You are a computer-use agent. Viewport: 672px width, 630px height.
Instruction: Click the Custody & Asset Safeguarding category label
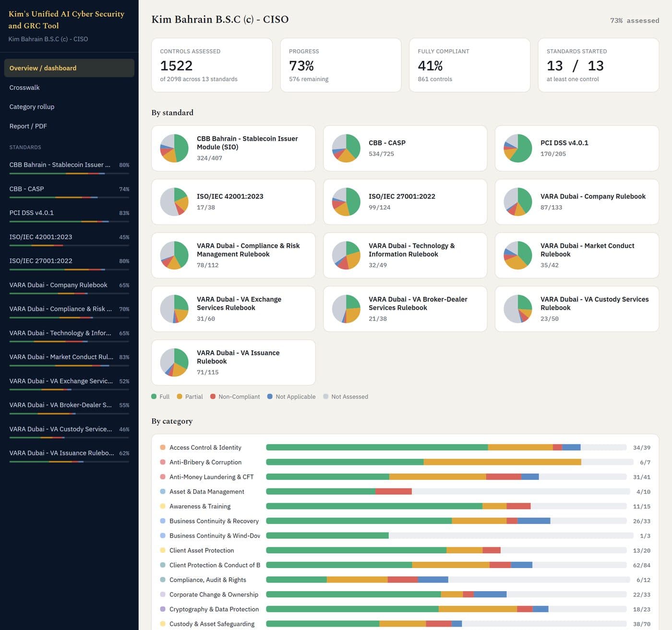point(212,624)
